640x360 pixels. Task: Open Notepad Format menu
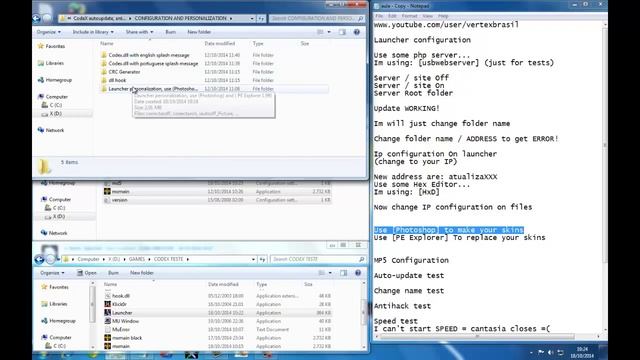click(409, 16)
